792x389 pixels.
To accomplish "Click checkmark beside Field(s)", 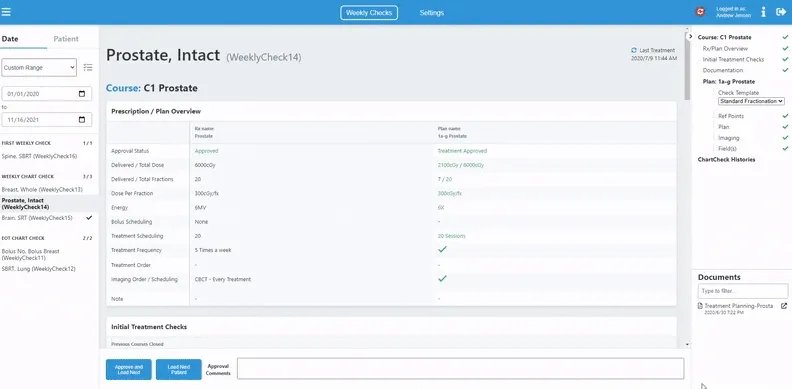I will tap(785, 149).
